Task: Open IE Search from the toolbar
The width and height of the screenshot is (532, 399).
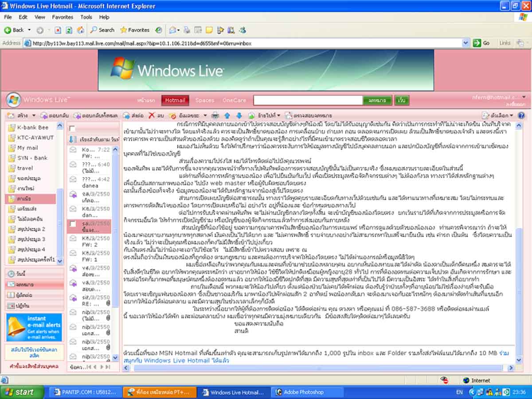Action: pos(102,30)
